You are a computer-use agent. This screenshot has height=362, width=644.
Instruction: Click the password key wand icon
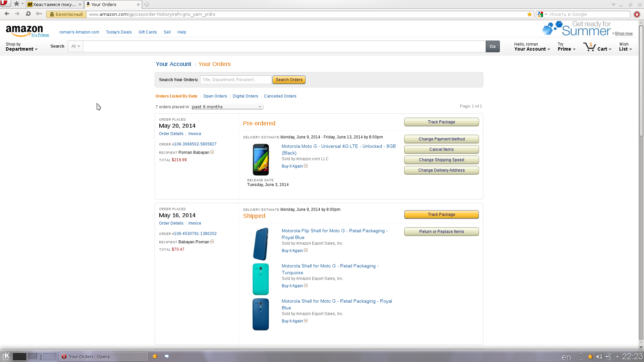[39, 14]
